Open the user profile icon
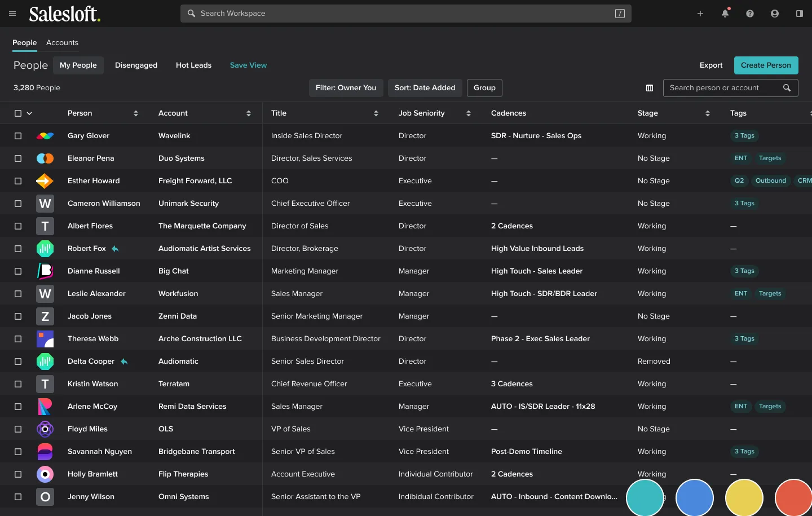812x516 pixels. (x=775, y=14)
